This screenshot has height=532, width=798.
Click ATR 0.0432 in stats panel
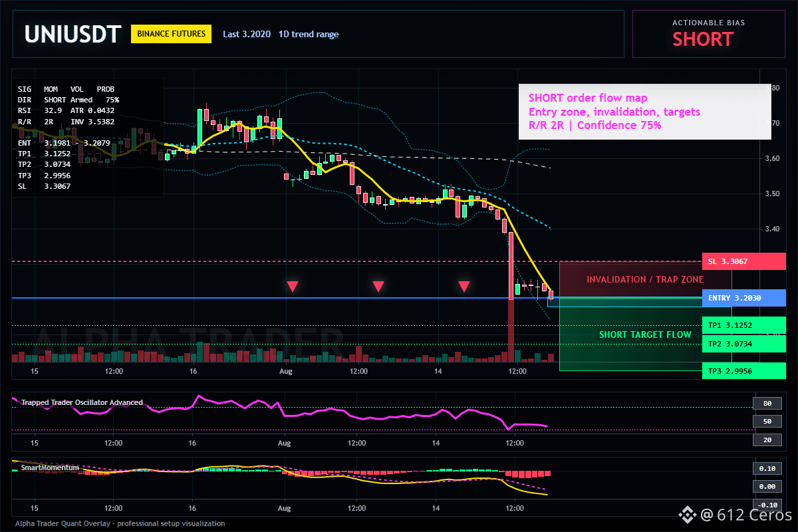[x=92, y=110]
